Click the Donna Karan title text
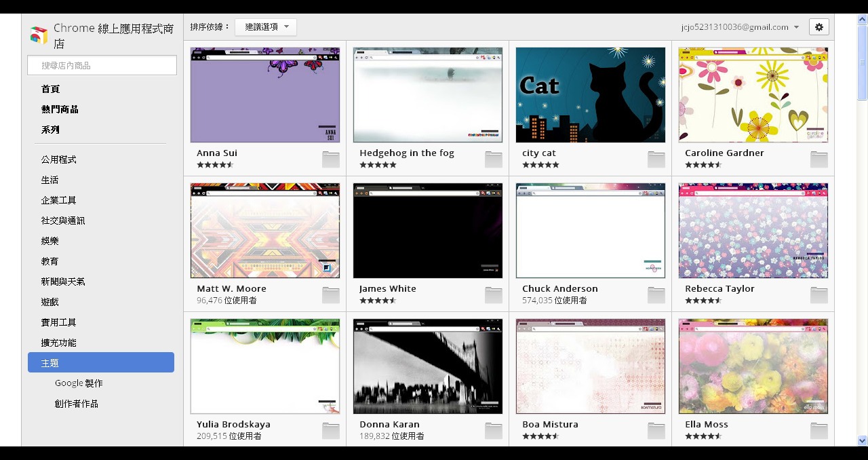The width and height of the screenshot is (868, 460). point(389,425)
